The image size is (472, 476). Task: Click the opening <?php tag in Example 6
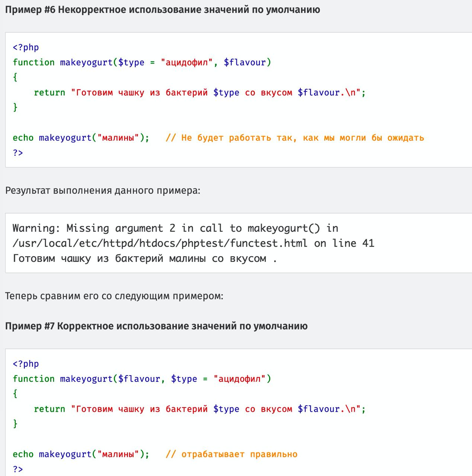click(x=26, y=47)
